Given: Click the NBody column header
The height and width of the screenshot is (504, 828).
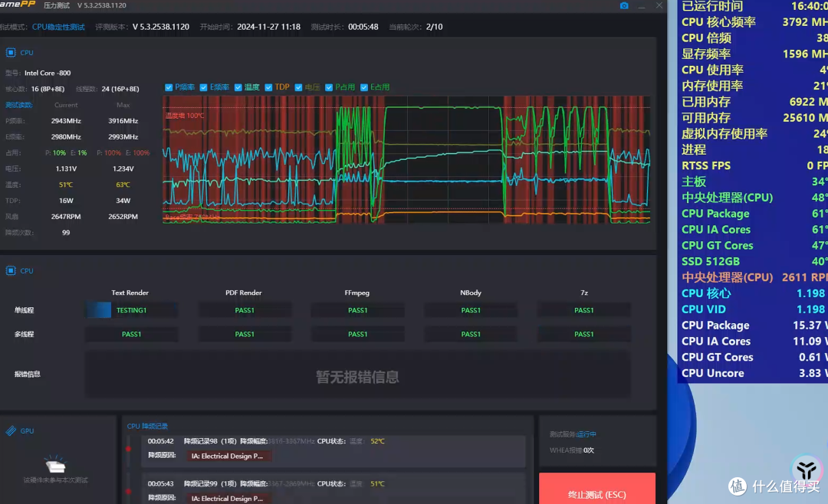Looking at the screenshot, I should coord(471,293).
